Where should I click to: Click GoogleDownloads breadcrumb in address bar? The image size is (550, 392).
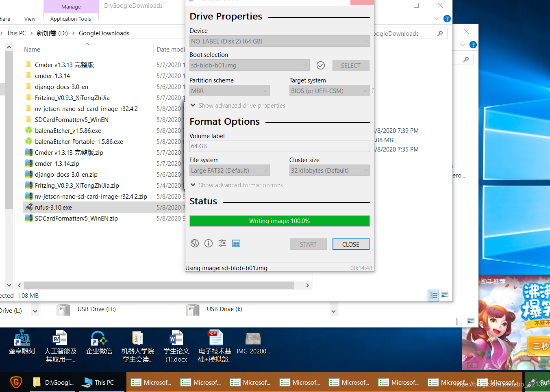(104, 33)
